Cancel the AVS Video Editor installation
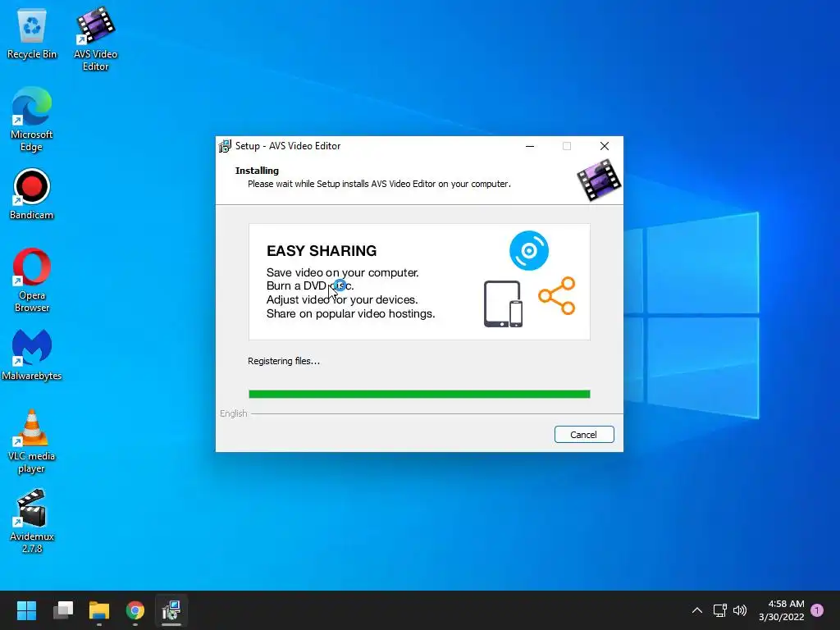The height and width of the screenshot is (630, 840). [584, 435]
